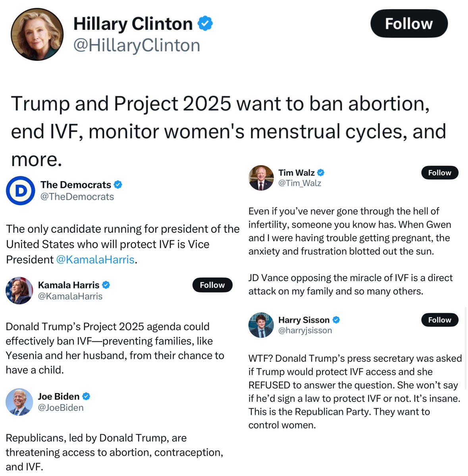Follow the @KamalaHarris account
This screenshot has width=468, height=476.
click(212, 285)
